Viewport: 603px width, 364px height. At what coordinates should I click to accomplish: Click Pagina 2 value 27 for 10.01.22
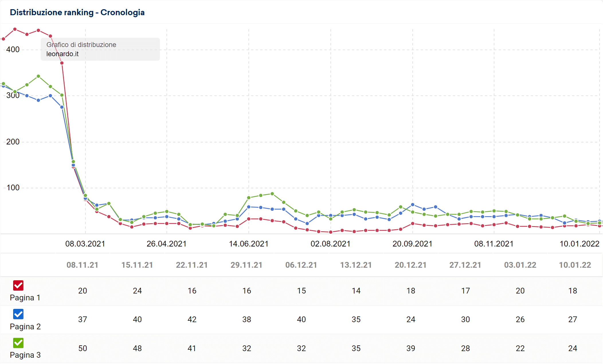point(573,320)
